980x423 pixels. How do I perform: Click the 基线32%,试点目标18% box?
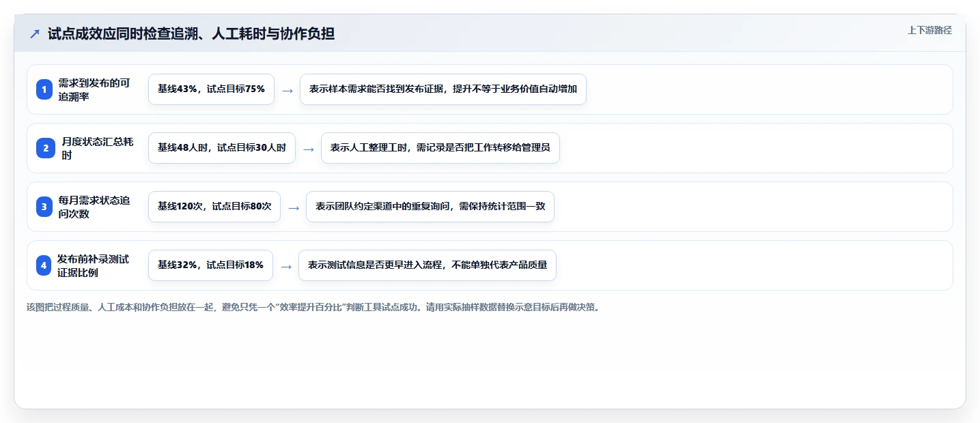pos(210,265)
